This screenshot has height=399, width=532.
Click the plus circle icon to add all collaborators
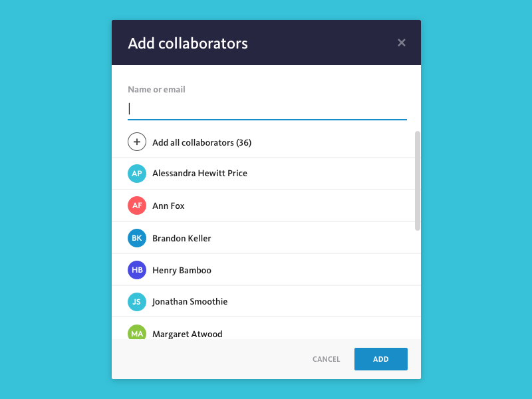click(x=137, y=142)
